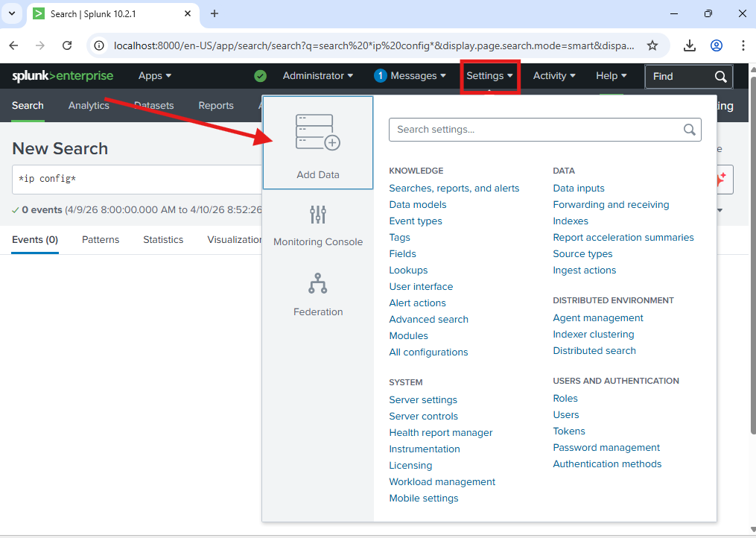
Task: Open the Tokens link
Action: click(569, 431)
